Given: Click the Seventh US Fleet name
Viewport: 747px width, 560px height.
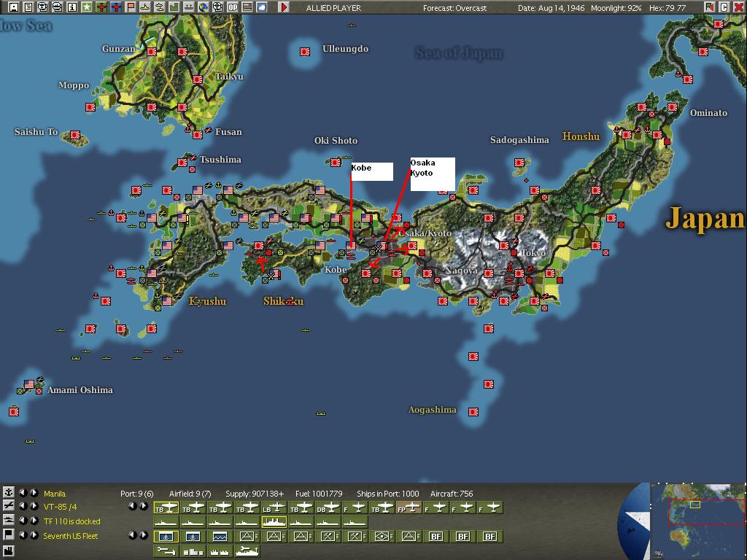Looking at the screenshot, I should point(70,536).
